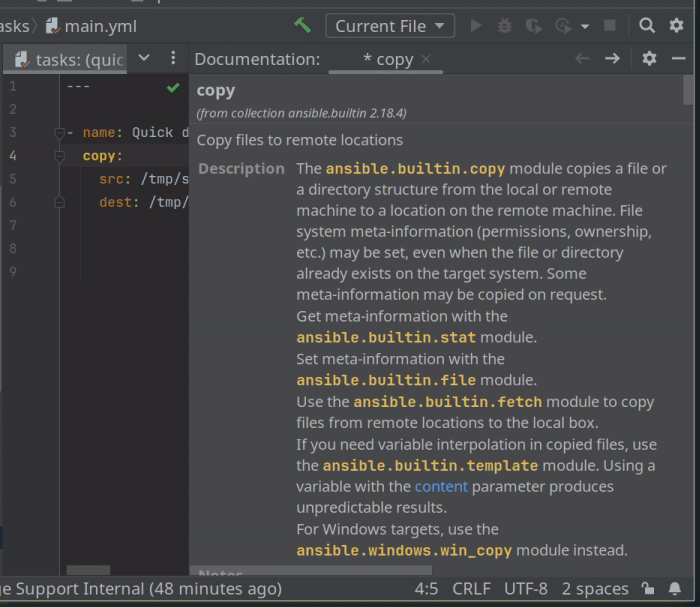This screenshot has height=607, width=700.
Task: Open 2 spaces indent settings
Action: 595,589
